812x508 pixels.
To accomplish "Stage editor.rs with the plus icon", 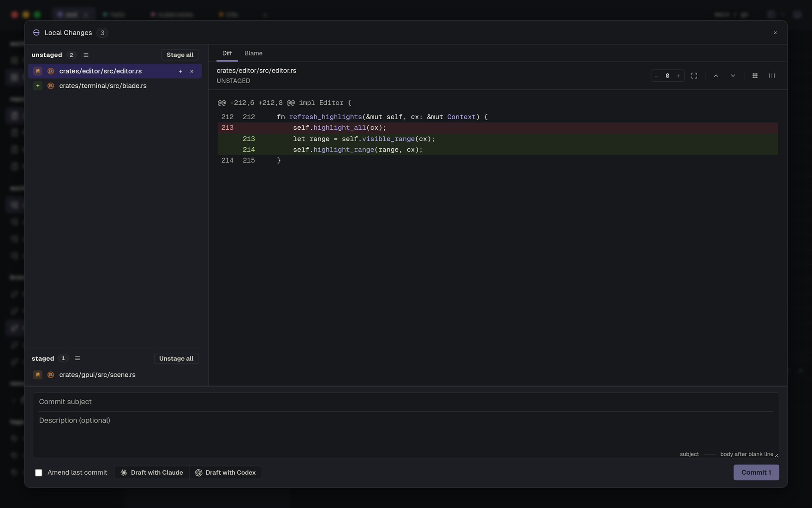I will click(x=180, y=71).
